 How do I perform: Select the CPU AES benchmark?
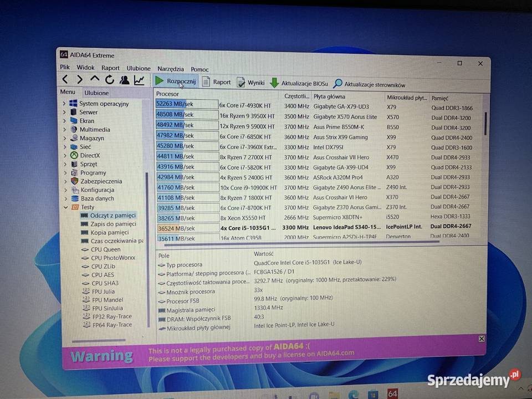tap(99, 275)
